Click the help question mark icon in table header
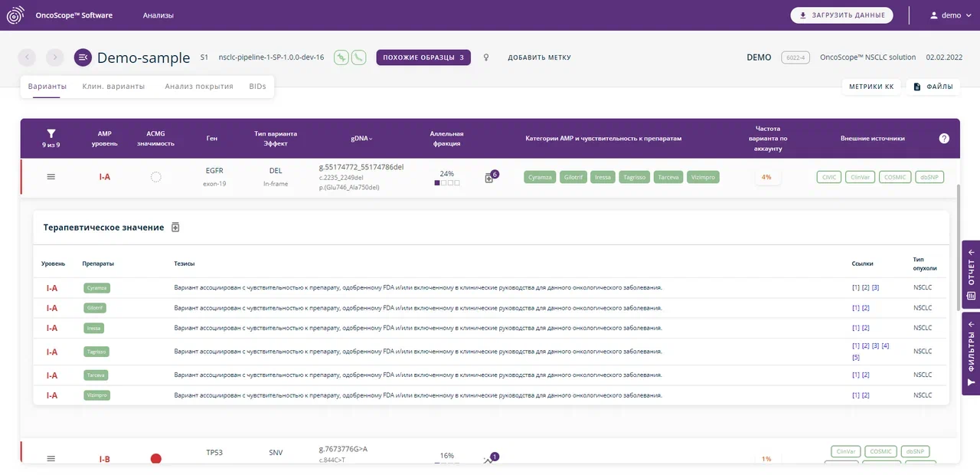The height and width of the screenshot is (475, 980). tap(944, 139)
